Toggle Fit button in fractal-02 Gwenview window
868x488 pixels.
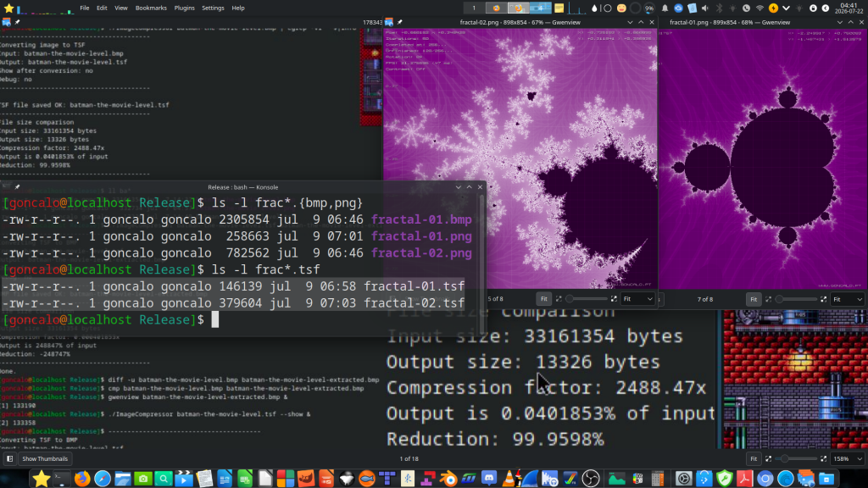pyautogui.click(x=543, y=299)
